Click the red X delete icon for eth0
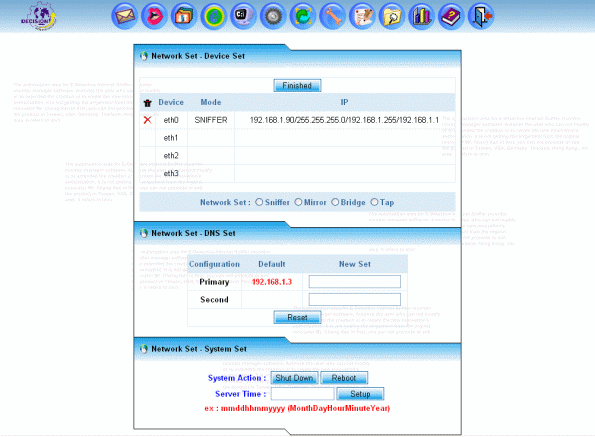595x437 pixels. [148, 120]
